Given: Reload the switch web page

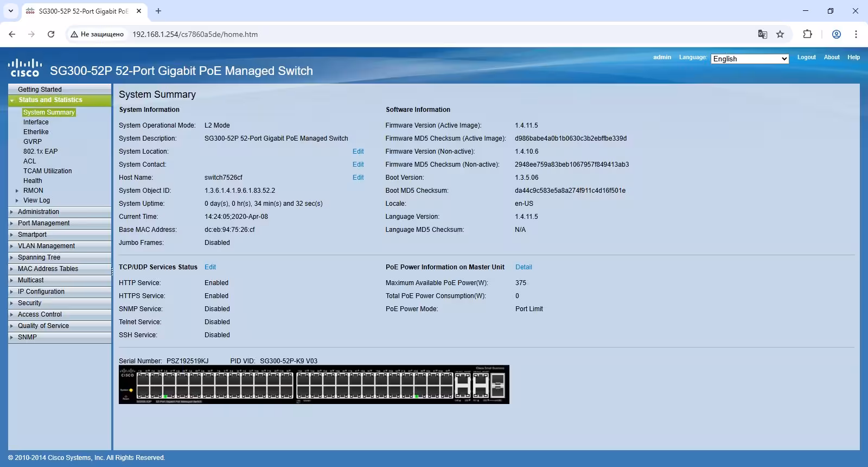Looking at the screenshot, I should tap(51, 34).
